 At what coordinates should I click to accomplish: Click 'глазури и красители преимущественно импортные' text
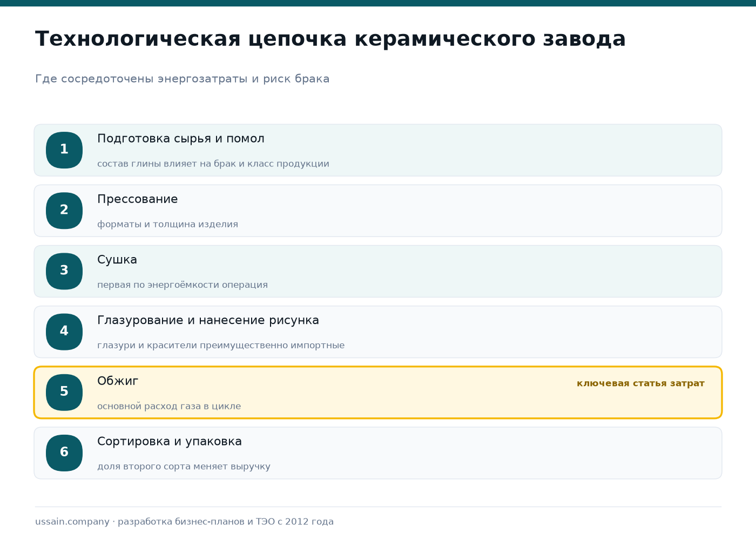pyautogui.click(x=221, y=346)
